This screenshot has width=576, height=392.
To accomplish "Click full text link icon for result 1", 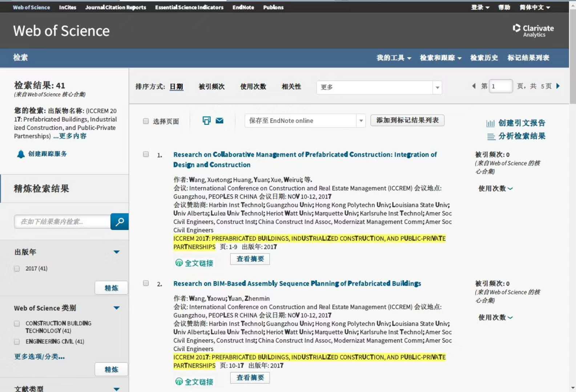I will click(179, 263).
